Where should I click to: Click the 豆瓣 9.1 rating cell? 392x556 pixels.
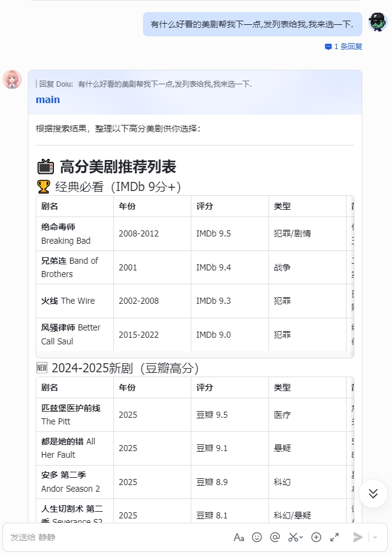click(230, 448)
